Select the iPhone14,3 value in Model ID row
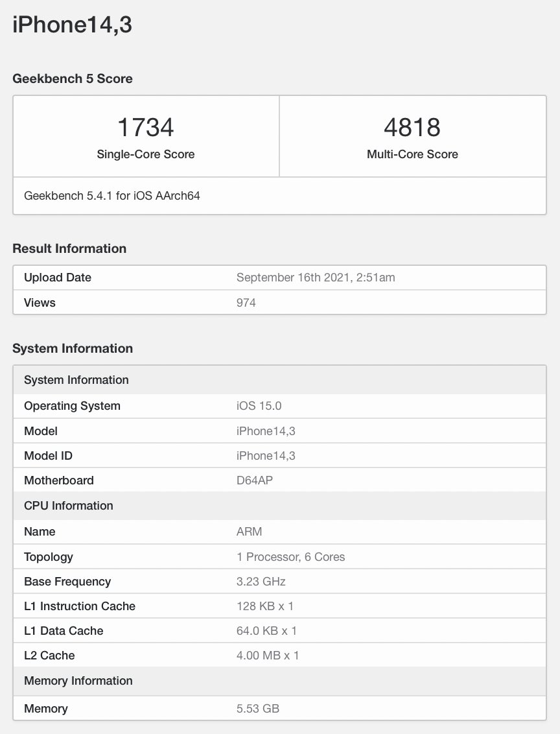560x734 pixels. pos(266,456)
